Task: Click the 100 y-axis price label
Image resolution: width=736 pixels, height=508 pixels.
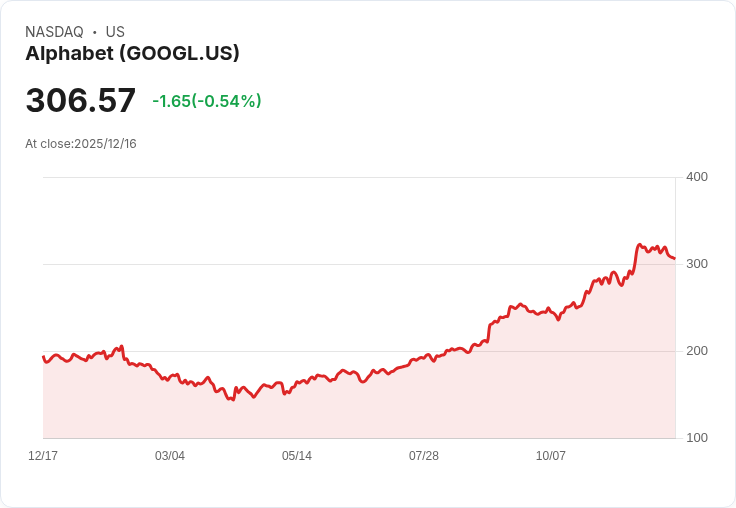Action: pyautogui.click(x=697, y=438)
